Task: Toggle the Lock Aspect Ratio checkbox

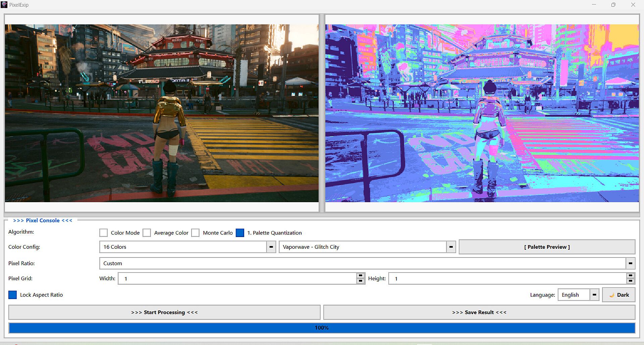Action: pos(12,295)
